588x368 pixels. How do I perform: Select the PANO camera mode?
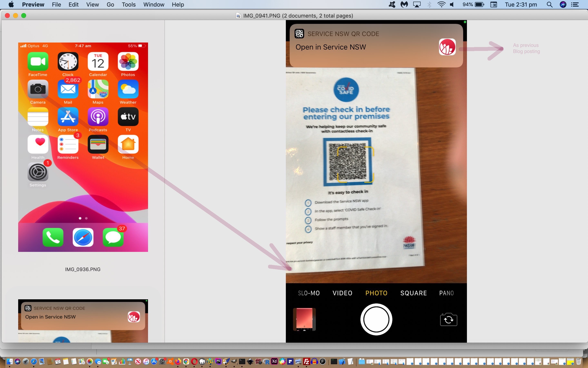[x=446, y=293]
